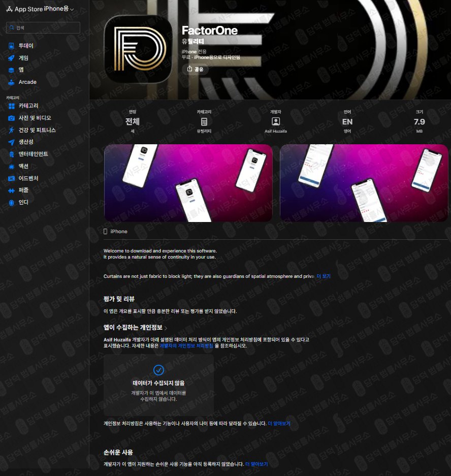This screenshot has height=476, width=451.
Task: Click the 앱 layers icon
Action: (11, 70)
